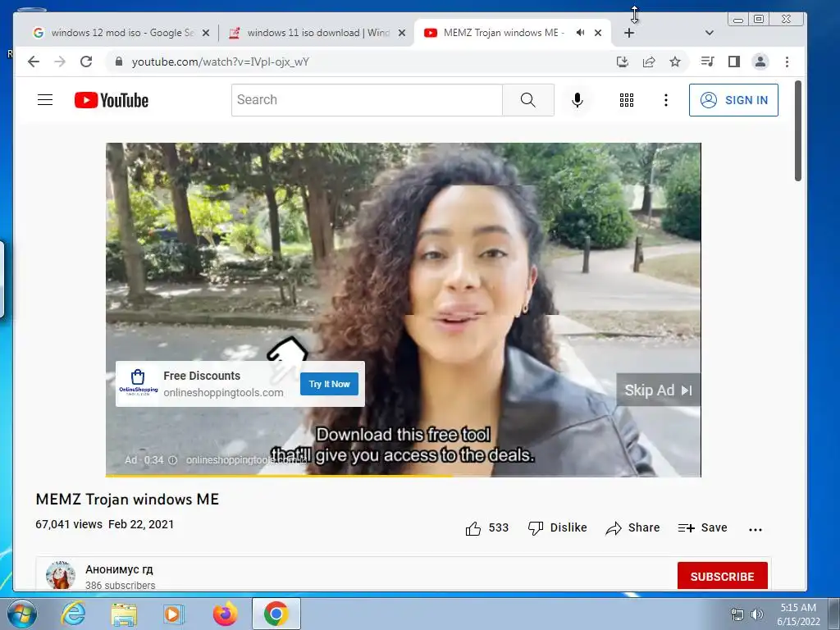Open the Windows Start button
This screenshot has height=630, width=840.
pyautogui.click(x=22, y=614)
